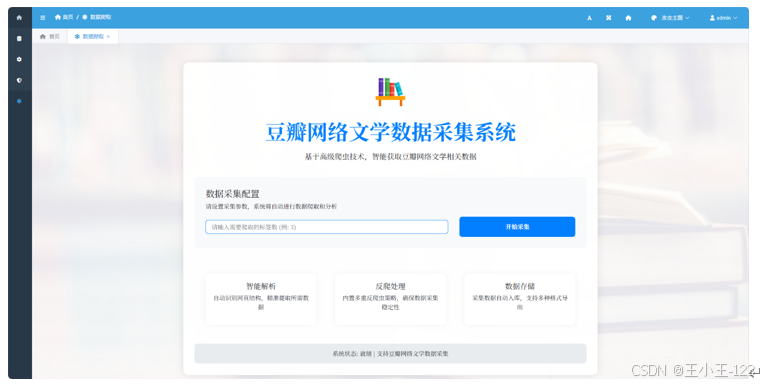Click the 开始采集 button

517,227
